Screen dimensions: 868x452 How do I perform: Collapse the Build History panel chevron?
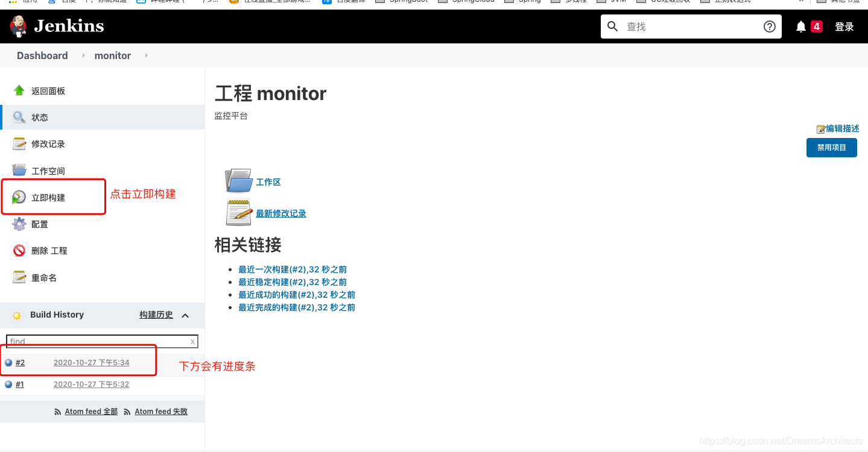point(185,315)
